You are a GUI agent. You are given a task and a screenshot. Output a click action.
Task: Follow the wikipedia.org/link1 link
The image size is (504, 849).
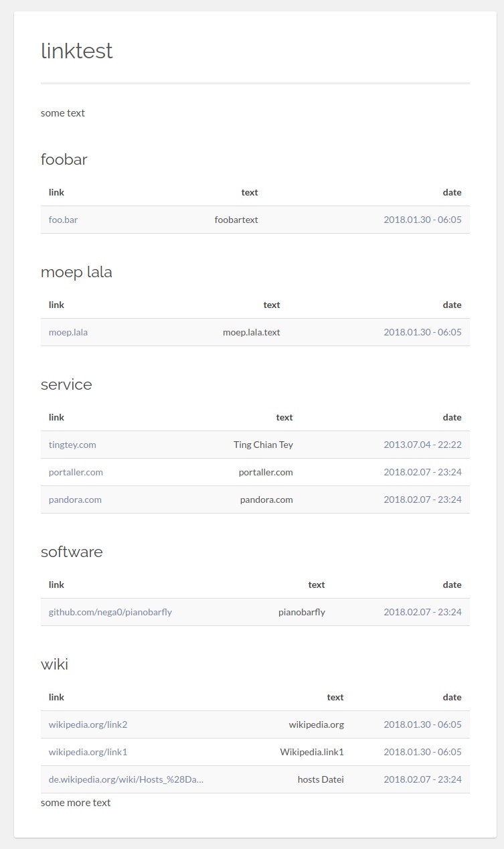point(88,752)
